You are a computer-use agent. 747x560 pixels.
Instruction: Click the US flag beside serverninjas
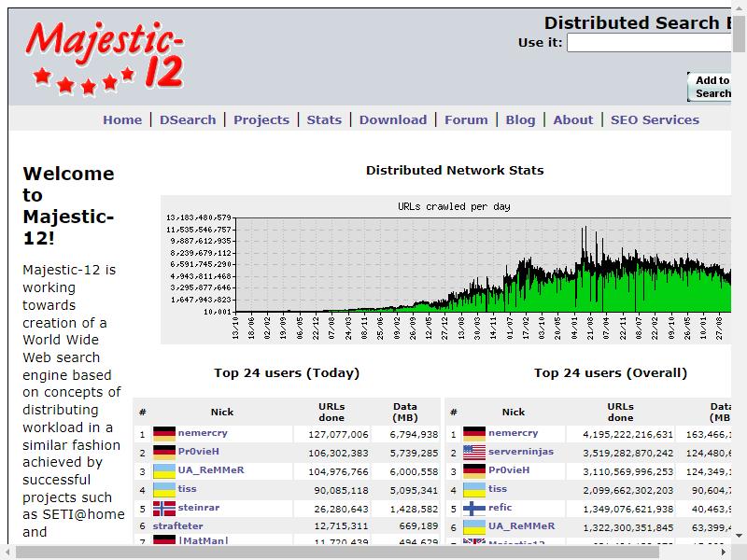point(474,453)
